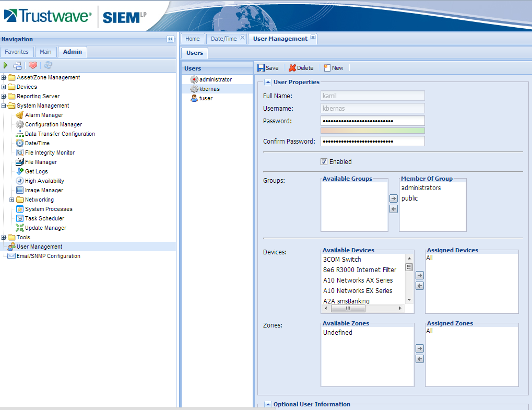Screen dimensions: 532x410
Task: Click right arrow to assign selected device
Action: [x=419, y=275]
